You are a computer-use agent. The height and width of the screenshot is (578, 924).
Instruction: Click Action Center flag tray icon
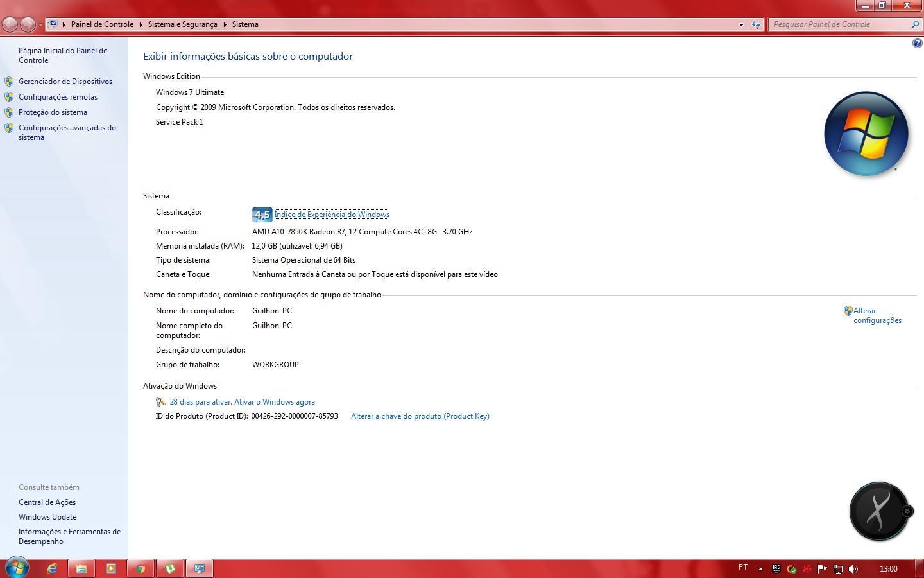822,568
